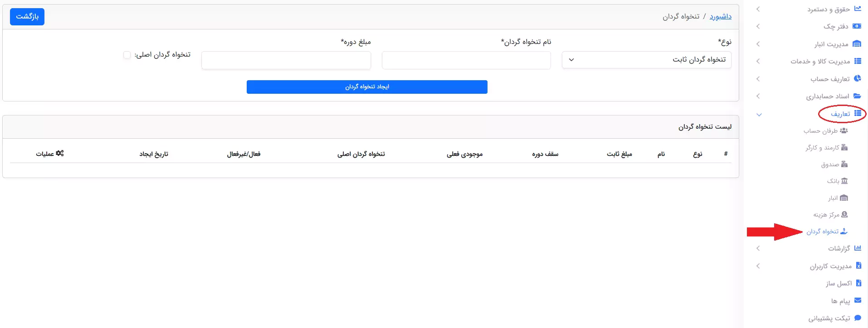Click the ایجاد تنخواه گردان button
Viewport: 868px width, 328px height.
coord(367,87)
